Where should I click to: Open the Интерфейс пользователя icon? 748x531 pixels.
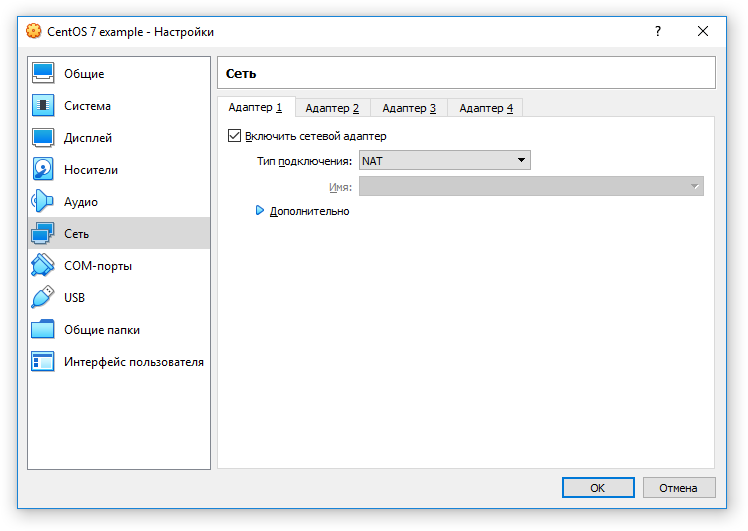click(x=43, y=361)
